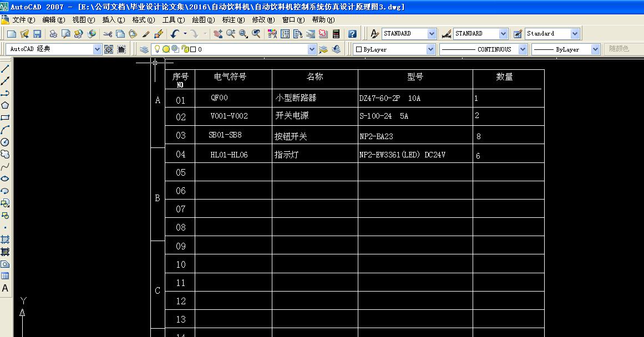Select the Zoom Realtime tool
The height and width of the screenshot is (337, 644).
click(230, 34)
